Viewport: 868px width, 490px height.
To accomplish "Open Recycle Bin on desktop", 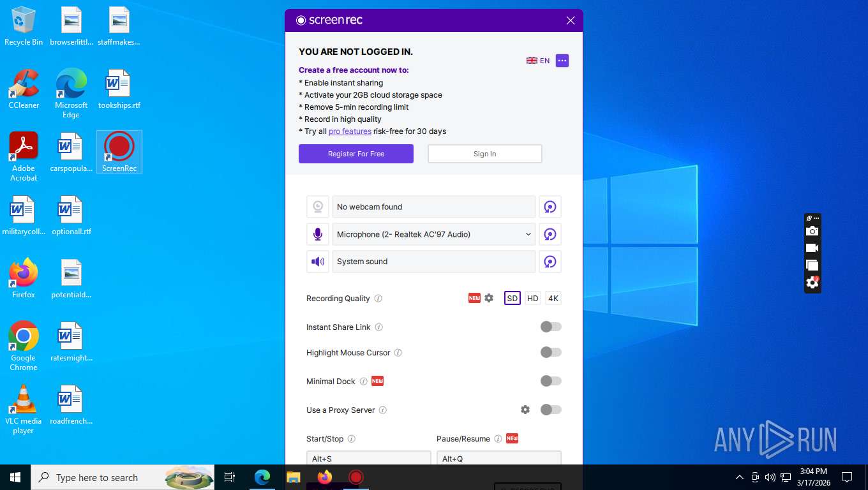I will (x=24, y=26).
